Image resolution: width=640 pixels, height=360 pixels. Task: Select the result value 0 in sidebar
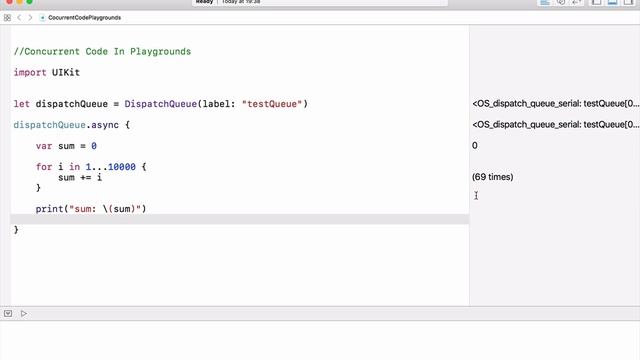click(475, 145)
